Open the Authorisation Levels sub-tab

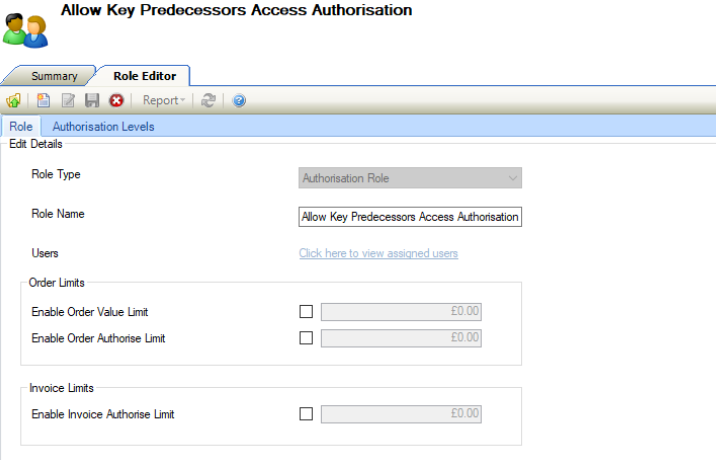click(x=103, y=127)
